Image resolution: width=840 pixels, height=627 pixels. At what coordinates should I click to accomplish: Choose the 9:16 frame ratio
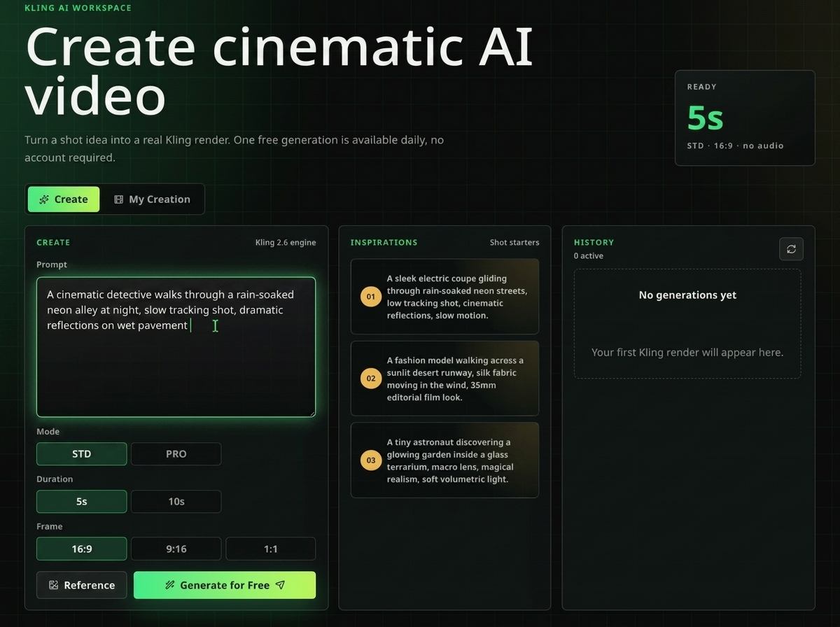176,549
